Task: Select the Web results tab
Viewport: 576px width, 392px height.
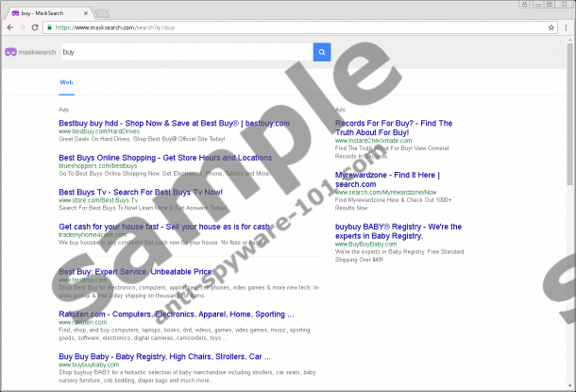Action: coord(66,83)
